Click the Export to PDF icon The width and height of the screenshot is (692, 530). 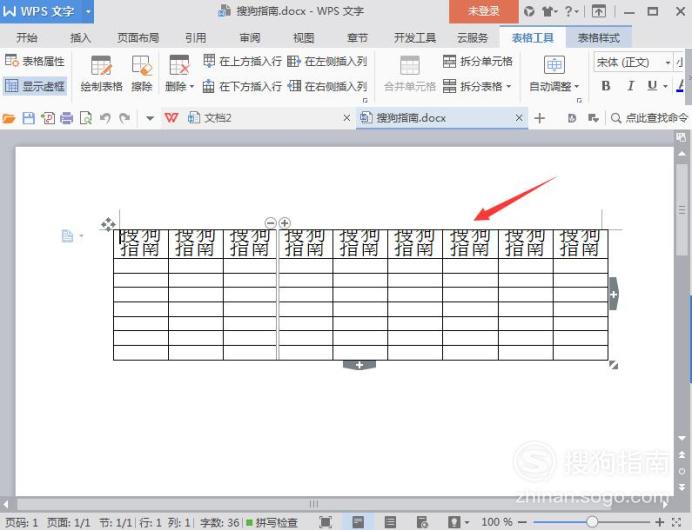pyautogui.click(x=48, y=118)
